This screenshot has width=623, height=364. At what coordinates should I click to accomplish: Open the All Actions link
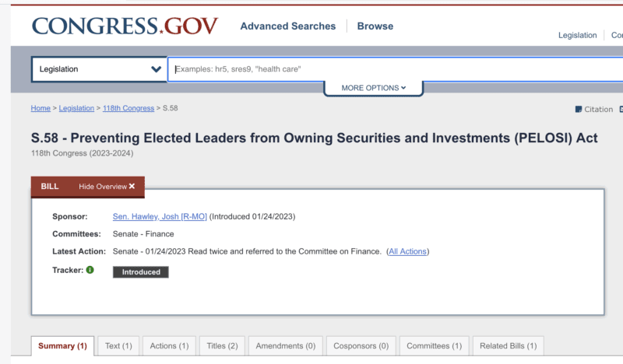click(x=407, y=251)
